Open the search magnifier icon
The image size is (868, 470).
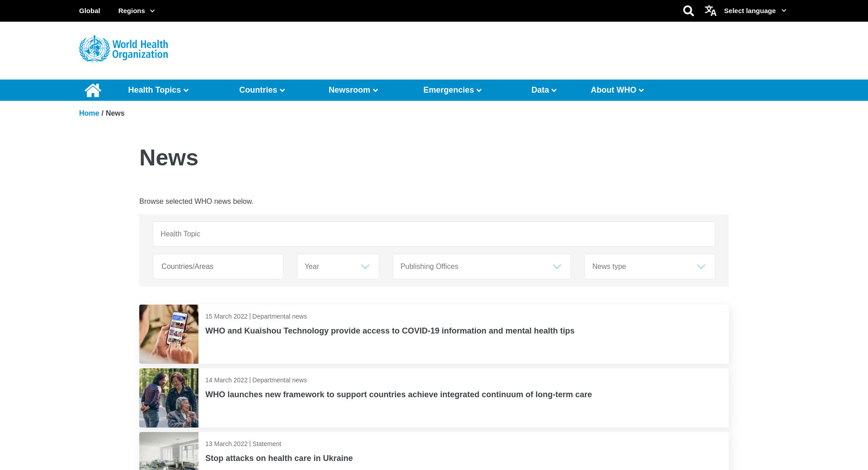click(x=688, y=11)
